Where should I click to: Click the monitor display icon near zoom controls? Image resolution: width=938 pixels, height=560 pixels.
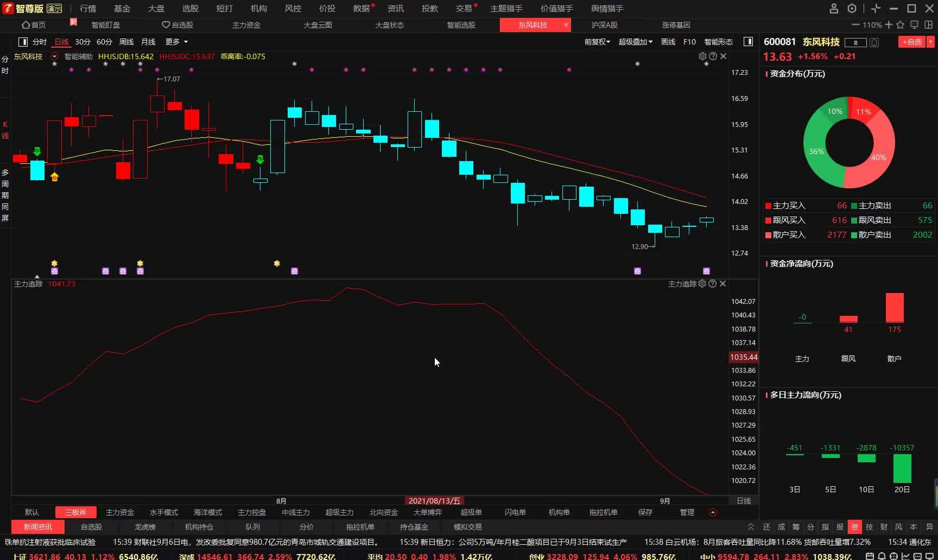(914, 25)
